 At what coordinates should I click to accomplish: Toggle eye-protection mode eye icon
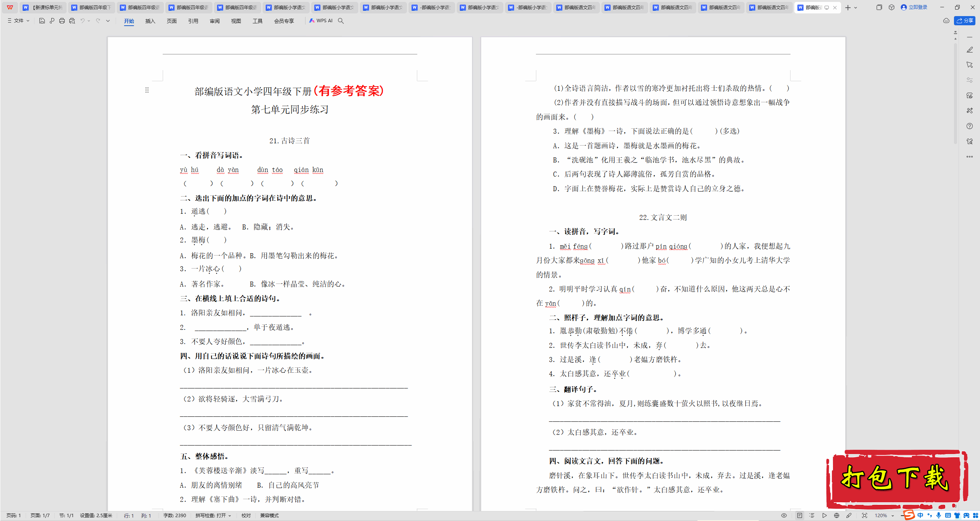[x=784, y=516]
